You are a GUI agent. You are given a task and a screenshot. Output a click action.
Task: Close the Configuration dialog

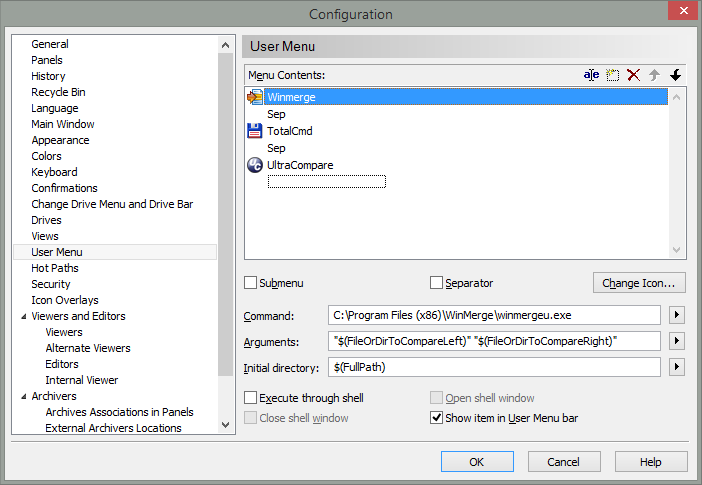coord(683,10)
